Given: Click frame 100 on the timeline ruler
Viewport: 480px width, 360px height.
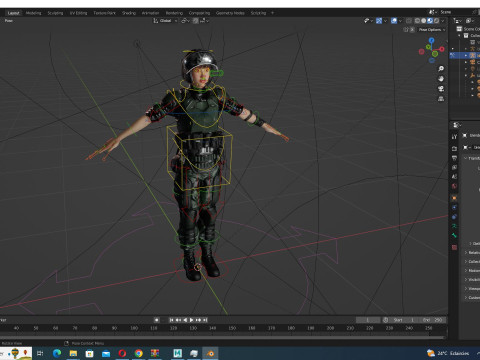Looking at the screenshot, I should pyautogui.click(x=134, y=328).
